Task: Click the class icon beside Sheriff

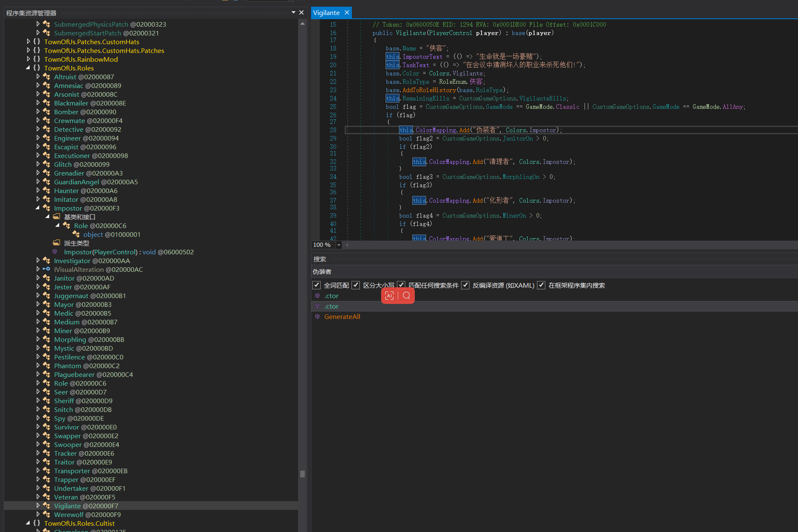Action: tap(46, 401)
